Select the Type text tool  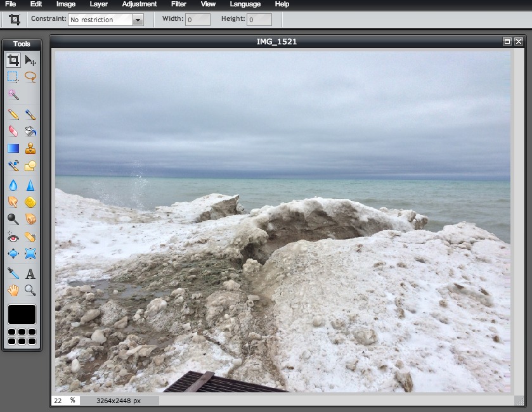[x=30, y=273]
